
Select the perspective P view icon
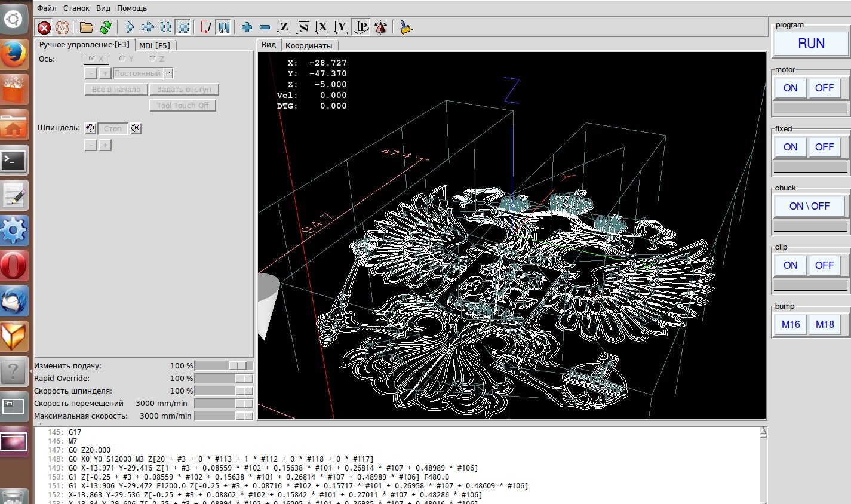[361, 27]
